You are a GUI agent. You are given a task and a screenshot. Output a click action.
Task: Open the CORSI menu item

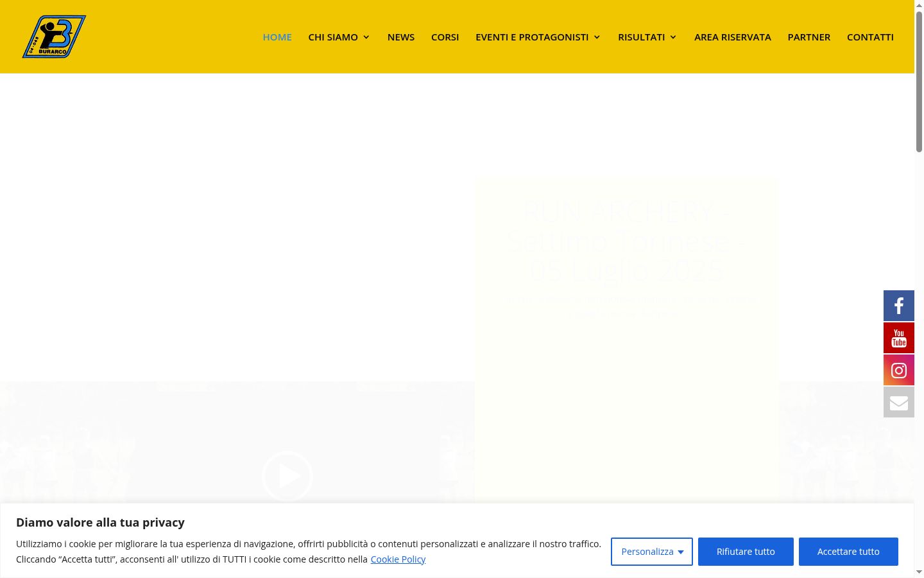tap(445, 37)
